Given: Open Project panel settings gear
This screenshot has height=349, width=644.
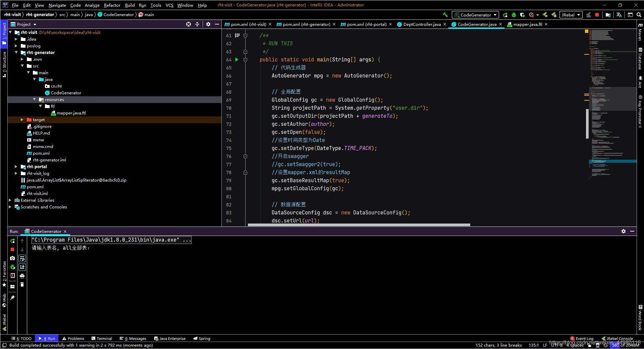Looking at the screenshot, I should point(208,24).
